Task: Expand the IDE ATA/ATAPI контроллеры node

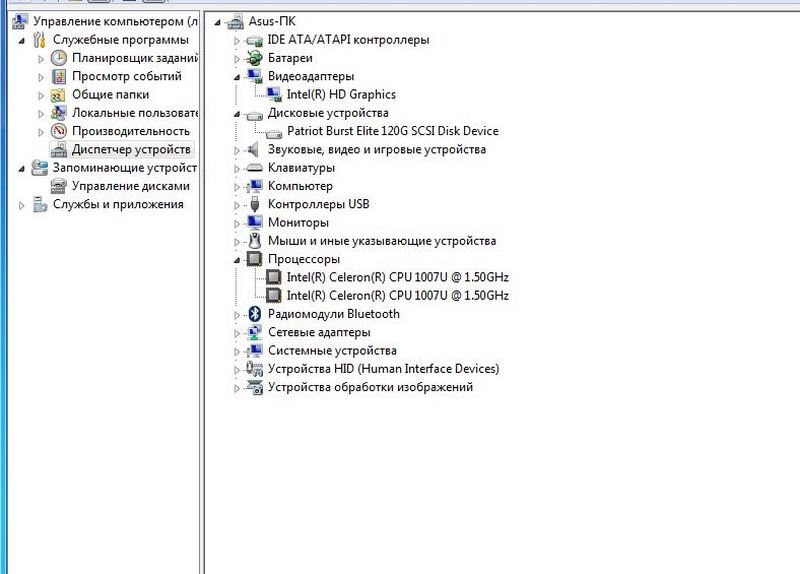Action: click(238, 40)
